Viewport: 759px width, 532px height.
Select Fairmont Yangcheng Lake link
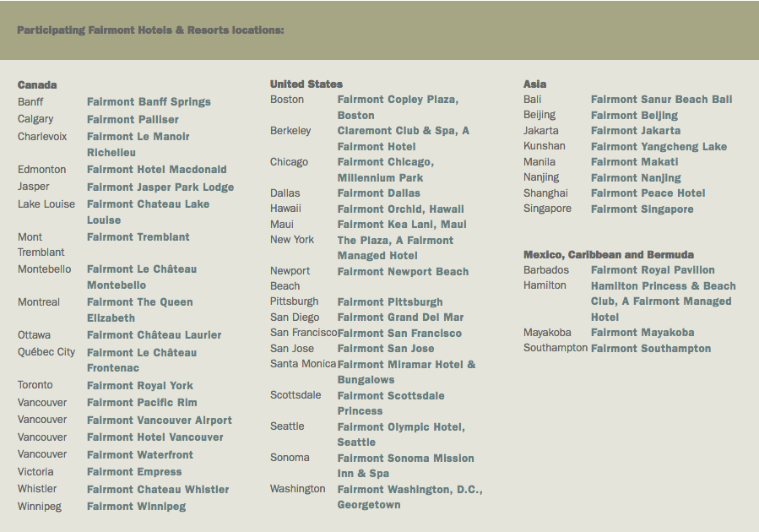659,147
